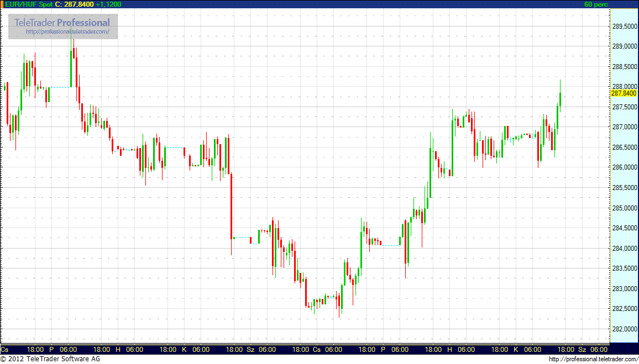Click the 284,0000 price axis label
639x364 pixels.
[625, 249]
